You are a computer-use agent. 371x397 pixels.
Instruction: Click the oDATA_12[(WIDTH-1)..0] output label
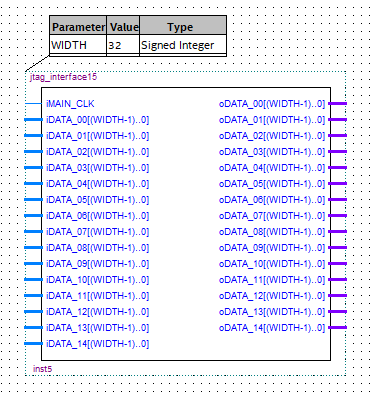[x=272, y=296]
